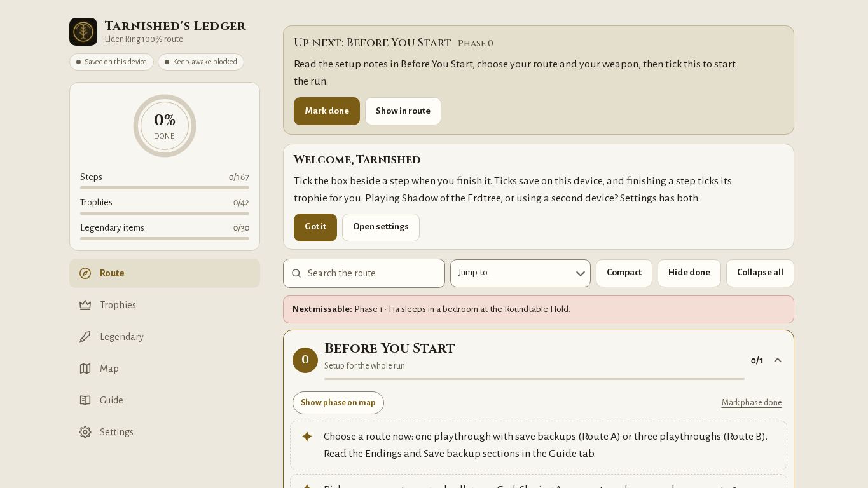Image resolution: width=868 pixels, height=488 pixels.
Task: Click the Keep-awake blocked badge
Action: click(x=201, y=62)
